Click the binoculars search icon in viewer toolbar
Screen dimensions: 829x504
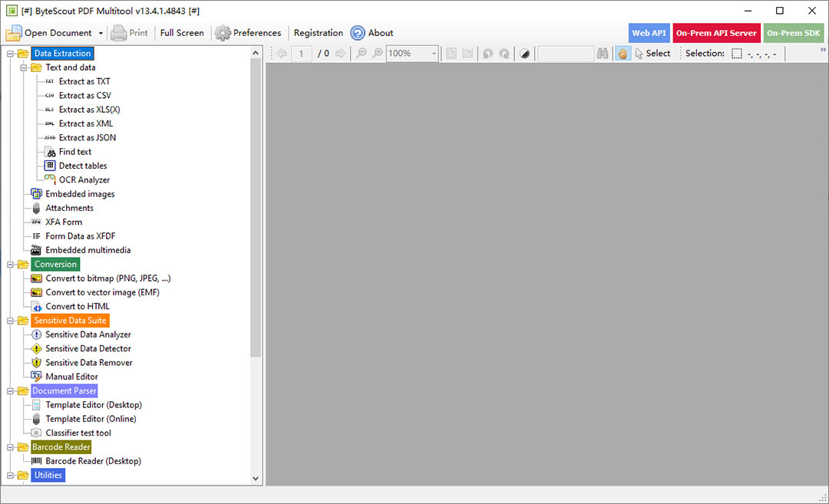(603, 54)
